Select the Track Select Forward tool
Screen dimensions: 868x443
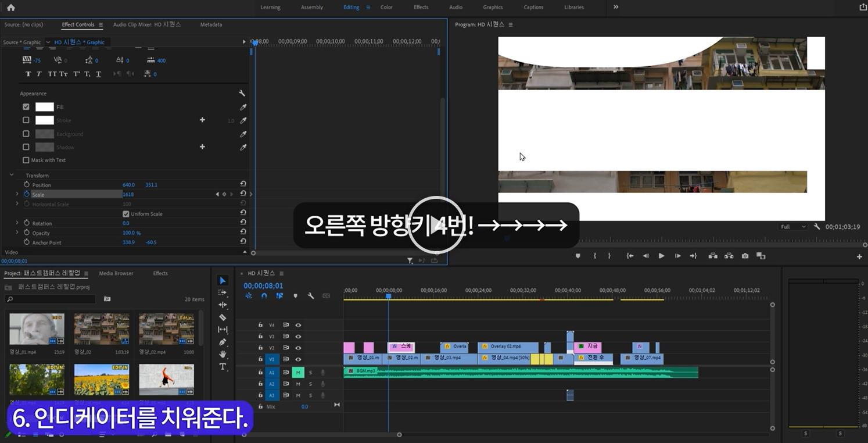point(223,292)
